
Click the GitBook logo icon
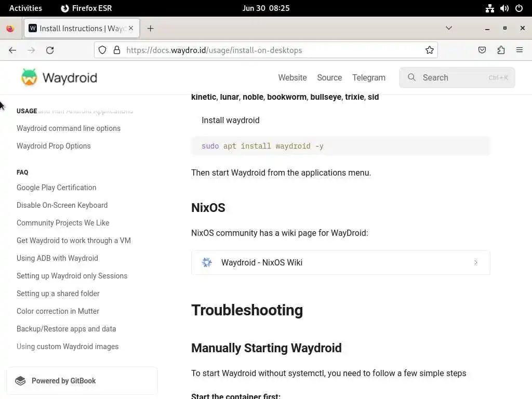coord(20,381)
